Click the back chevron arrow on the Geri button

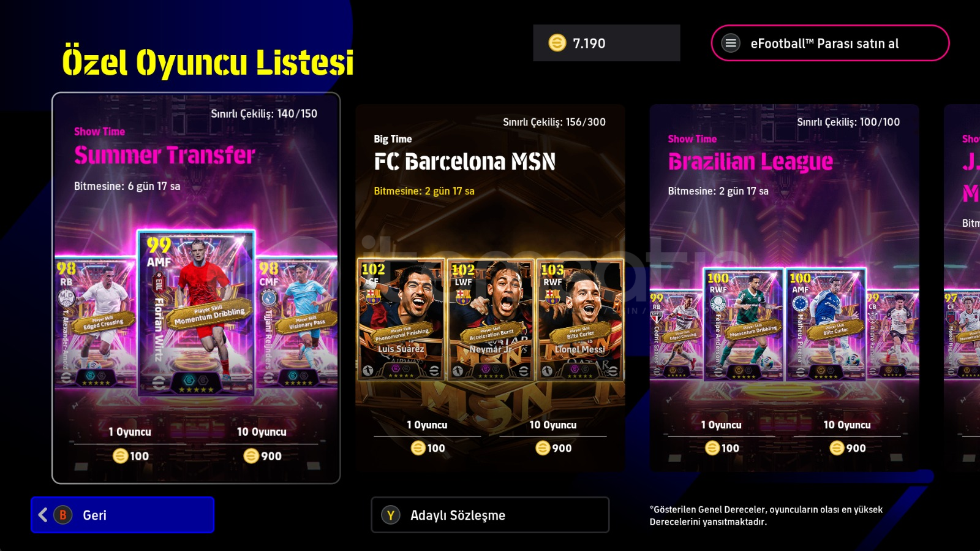(43, 515)
